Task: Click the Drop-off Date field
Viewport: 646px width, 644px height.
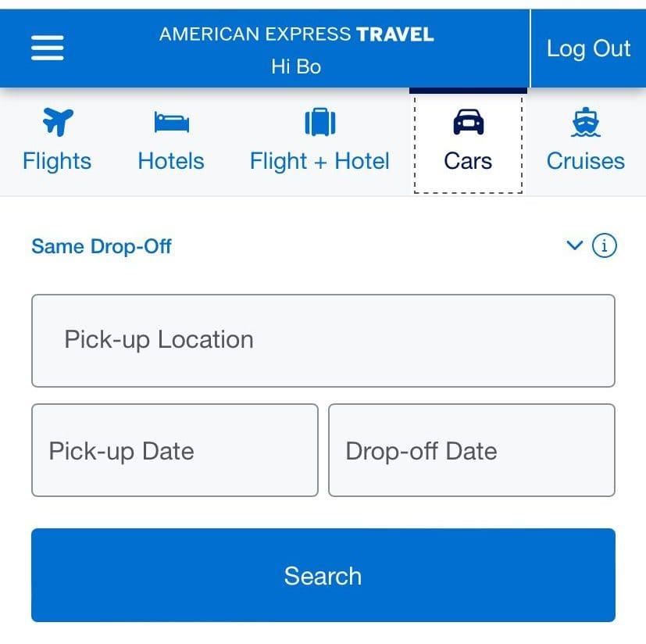Action: pyautogui.click(x=472, y=450)
